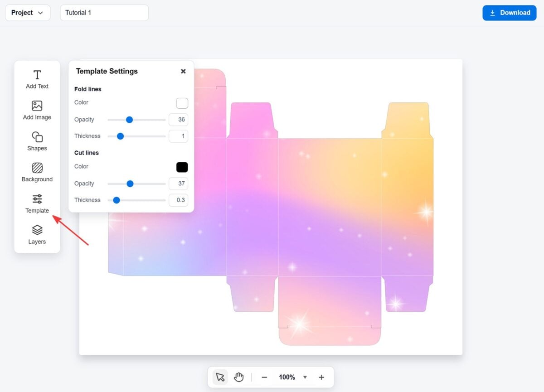Screen dimensions: 544x392
Task: Activate the hand pan tool
Action: [x=239, y=377]
